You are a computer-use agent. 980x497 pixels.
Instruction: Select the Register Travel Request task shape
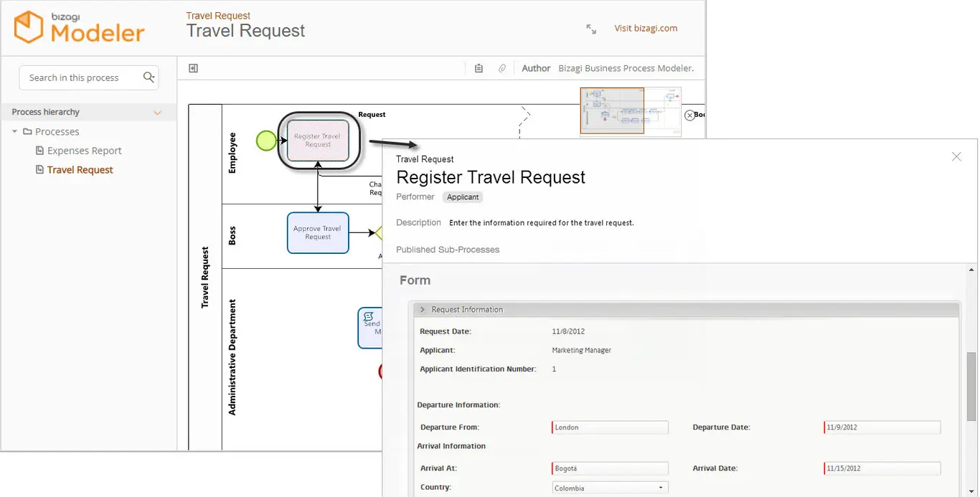[x=318, y=141]
